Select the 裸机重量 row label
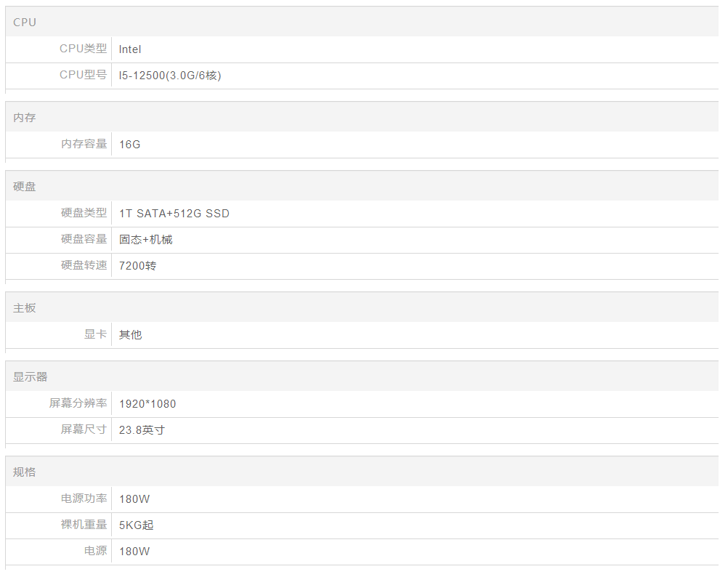This screenshot has height=577, width=728. [84, 525]
